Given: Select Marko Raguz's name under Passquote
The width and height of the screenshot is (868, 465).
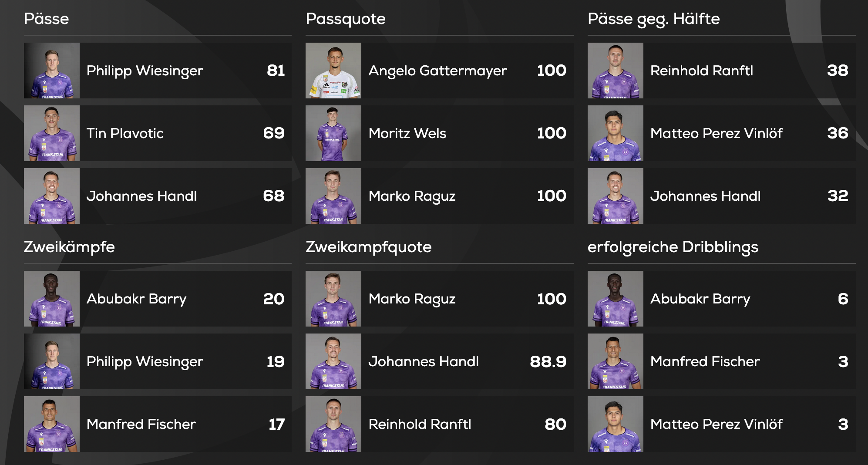Looking at the screenshot, I should point(412,196).
